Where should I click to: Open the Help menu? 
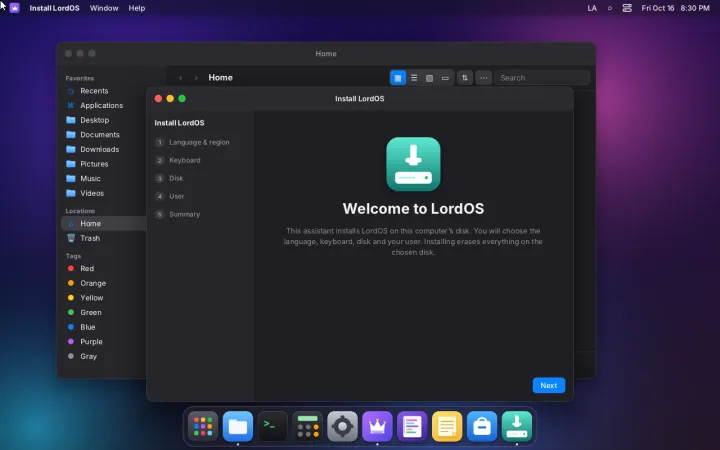pyautogui.click(x=136, y=8)
